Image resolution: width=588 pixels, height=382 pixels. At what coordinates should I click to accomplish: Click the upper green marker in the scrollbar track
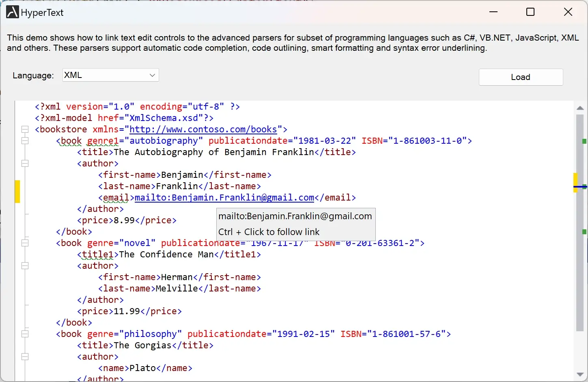tap(584, 142)
